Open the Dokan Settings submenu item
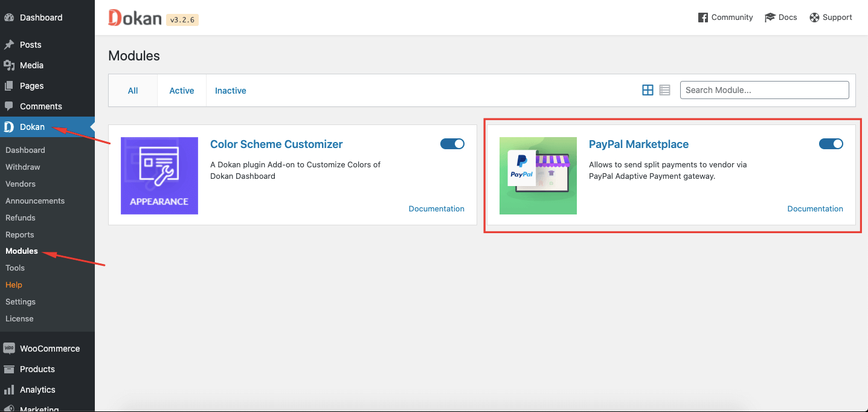Screen dimensions: 868x412 pyautogui.click(x=21, y=301)
